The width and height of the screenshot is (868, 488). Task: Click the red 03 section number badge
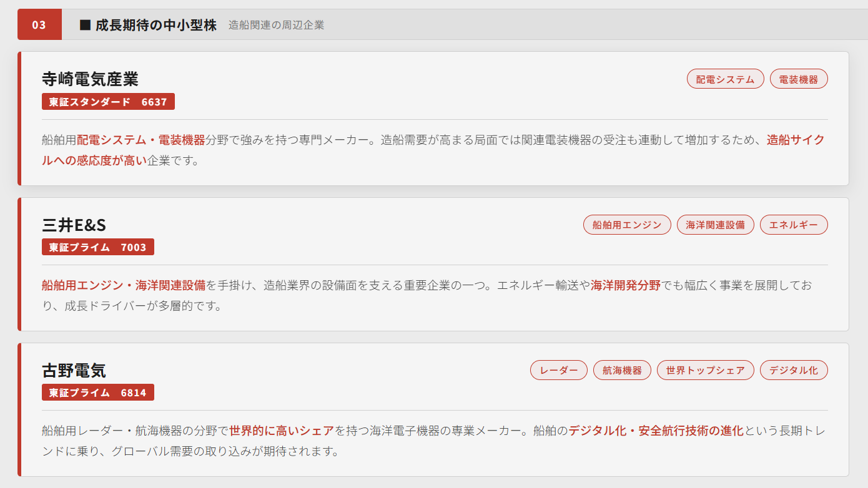click(x=39, y=25)
